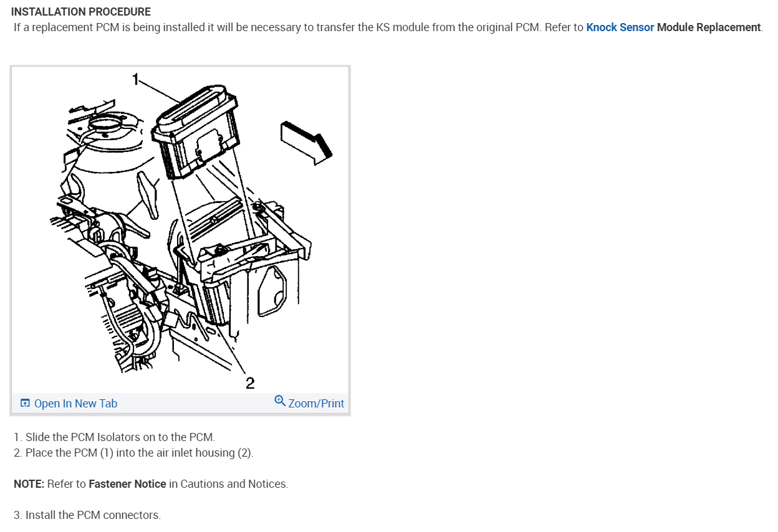Click step 3 Install the PCM connectors
Image resolution: width=778 pixels, height=532 pixels.
coord(87,516)
